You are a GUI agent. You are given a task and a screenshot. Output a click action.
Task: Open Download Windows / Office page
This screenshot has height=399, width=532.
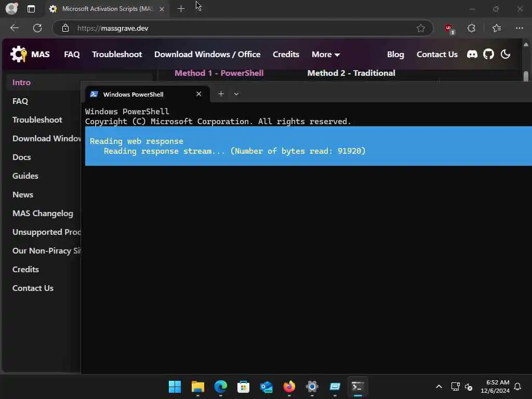[x=207, y=54]
